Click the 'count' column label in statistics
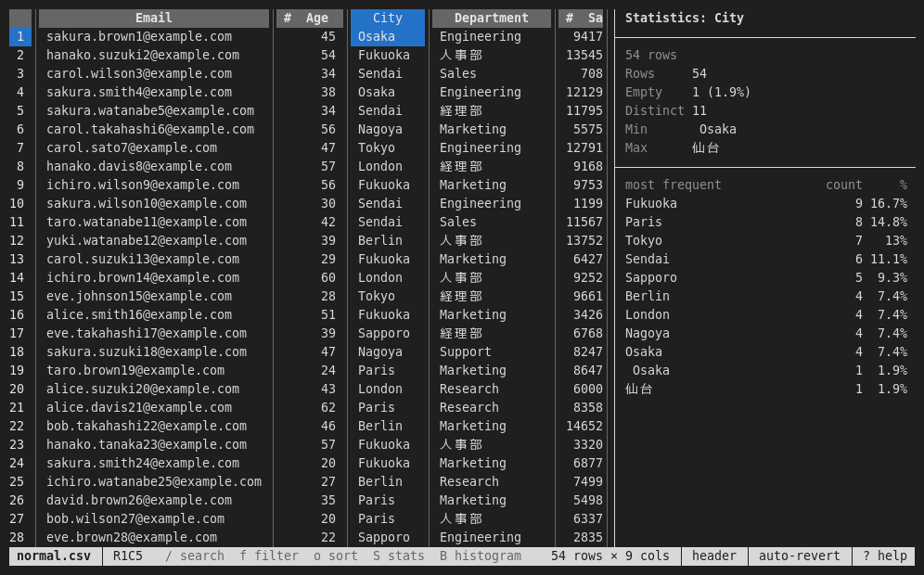Screen dimensions: 924x575 coord(844,185)
